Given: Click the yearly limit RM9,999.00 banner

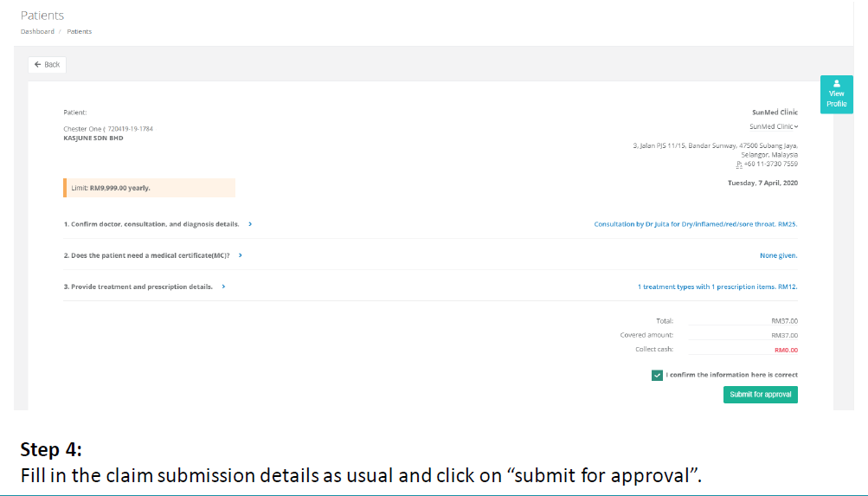Looking at the screenshot, I should click(x=149, y=188).
